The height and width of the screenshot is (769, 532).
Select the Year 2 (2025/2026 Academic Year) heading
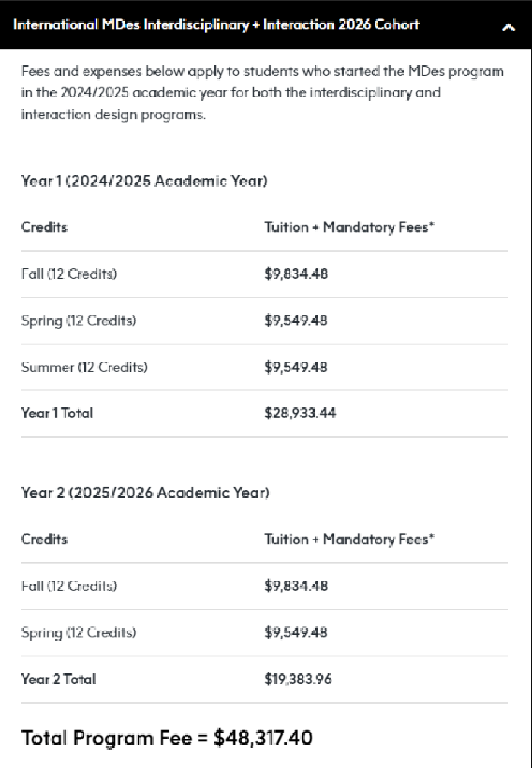pyautogui.click(x=145, y=493)
